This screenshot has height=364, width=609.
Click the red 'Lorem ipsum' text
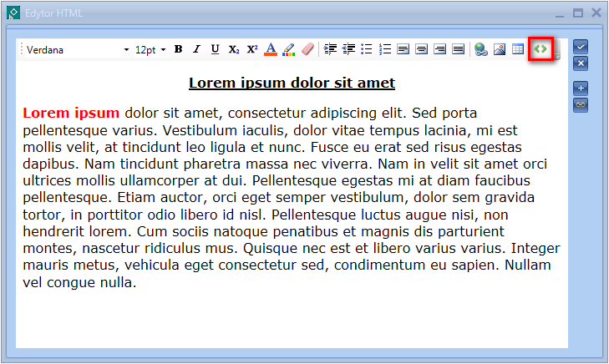click(71, 113)
